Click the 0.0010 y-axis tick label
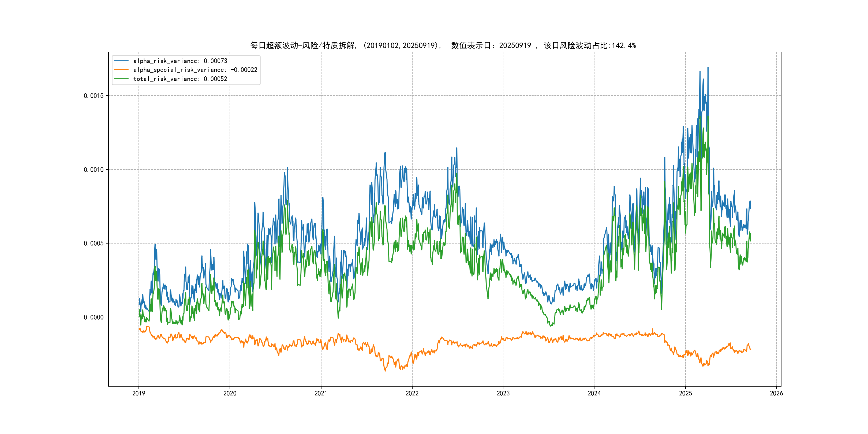This screenshot has width=868, height=434. pyautogui.click(x=94, y=170)
